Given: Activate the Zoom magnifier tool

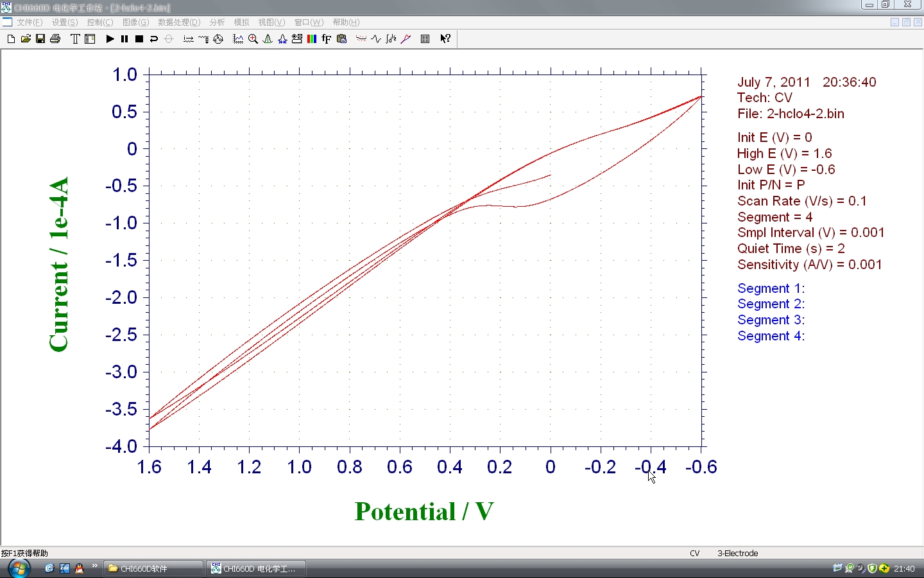Looking at the screenshot, I should point(253,39).
